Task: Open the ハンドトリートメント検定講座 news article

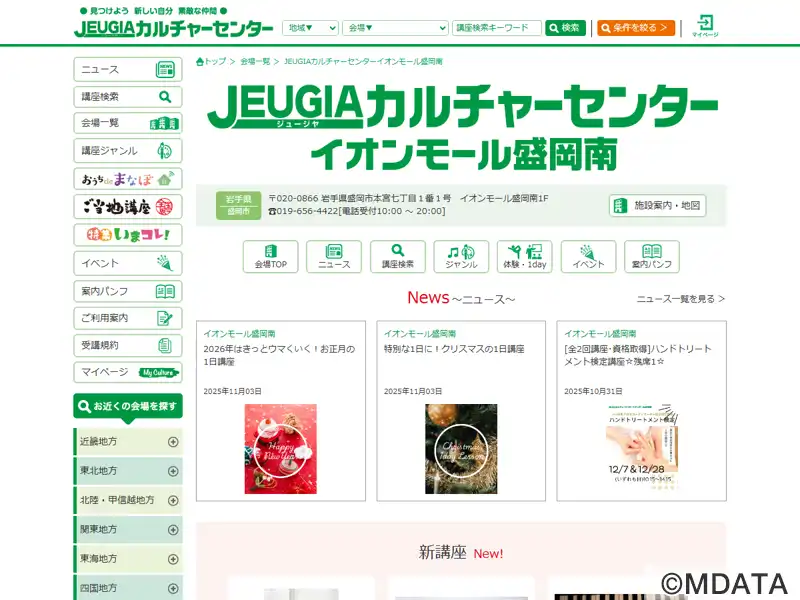Action: 638,355
